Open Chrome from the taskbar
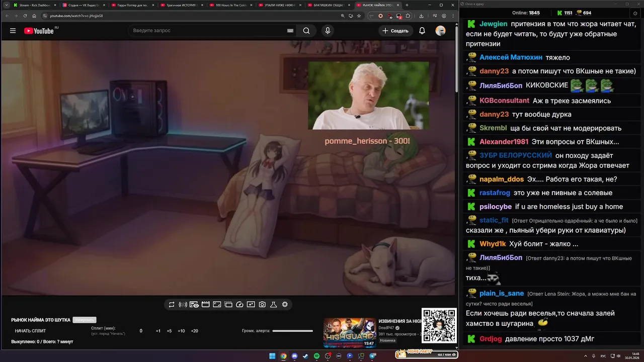The height and width of the screenshot is (362, 644). click(x=284, y=356)
